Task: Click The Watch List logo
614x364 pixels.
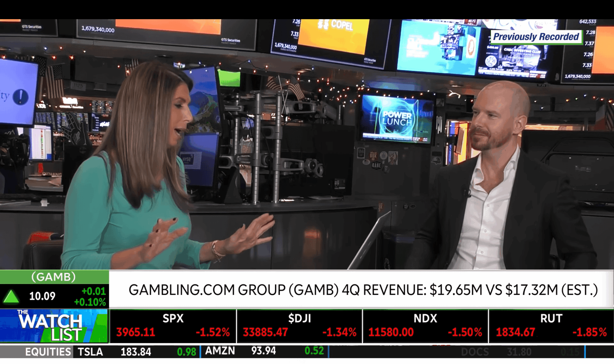Action: coord(54,326)
